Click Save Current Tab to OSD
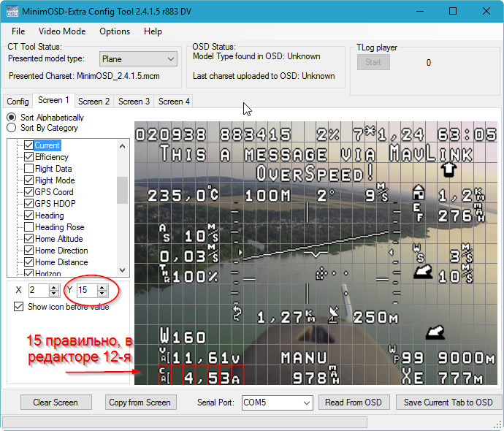 point(448,403)
